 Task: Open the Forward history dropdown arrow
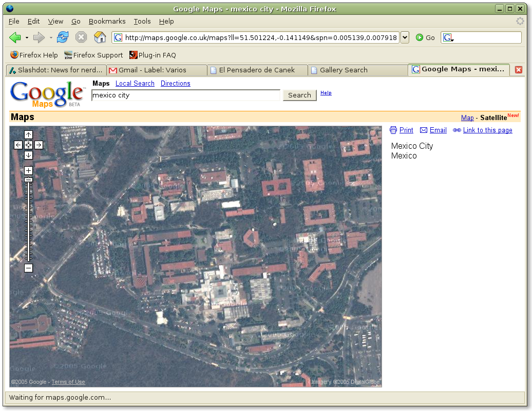tap(51, 37)
